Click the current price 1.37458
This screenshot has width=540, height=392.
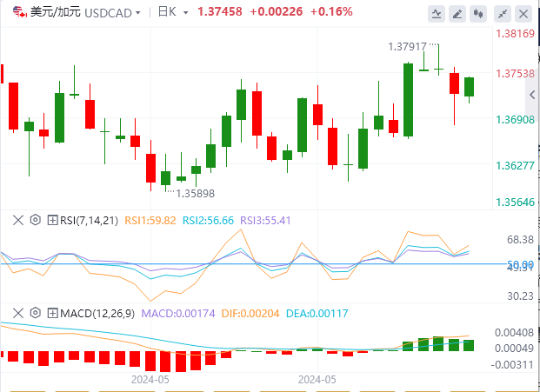(x=220, y=11)
